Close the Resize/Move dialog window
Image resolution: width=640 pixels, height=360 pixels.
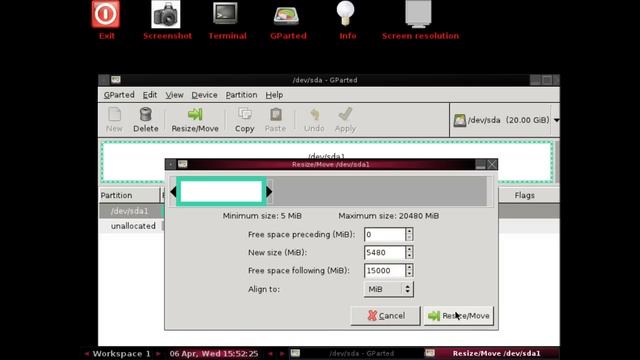[492, 164]
